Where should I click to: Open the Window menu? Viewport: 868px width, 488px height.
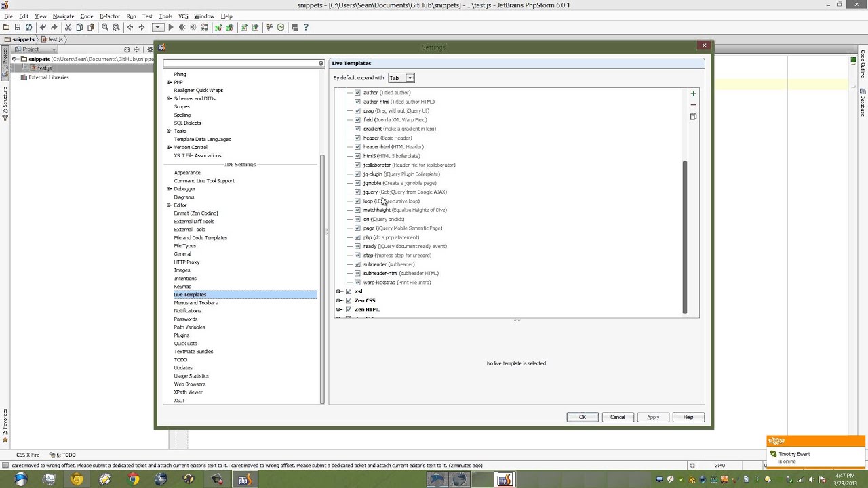[x=204, y=16]
